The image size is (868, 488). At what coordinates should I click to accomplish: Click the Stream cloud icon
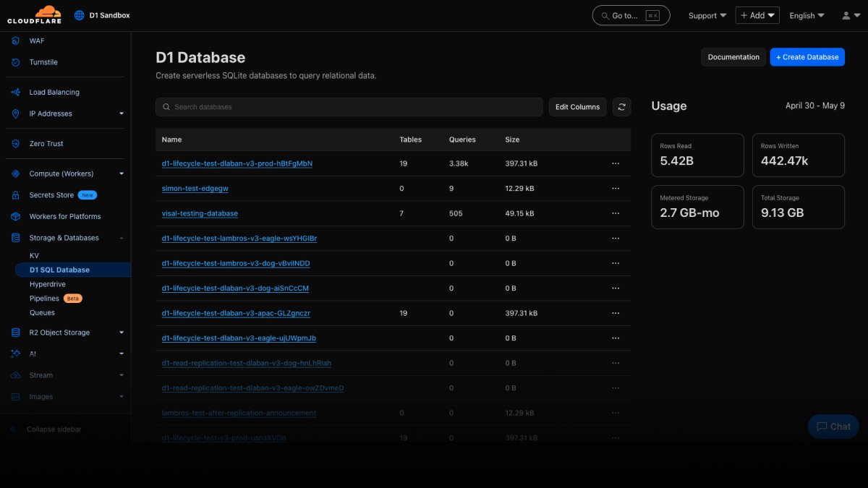pyautogui.click(x=15, y=375)
